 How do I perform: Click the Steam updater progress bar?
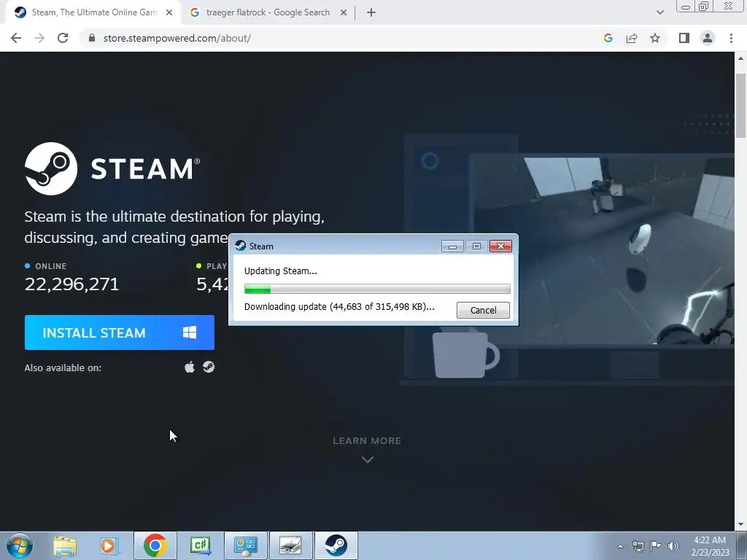point(377,289)
